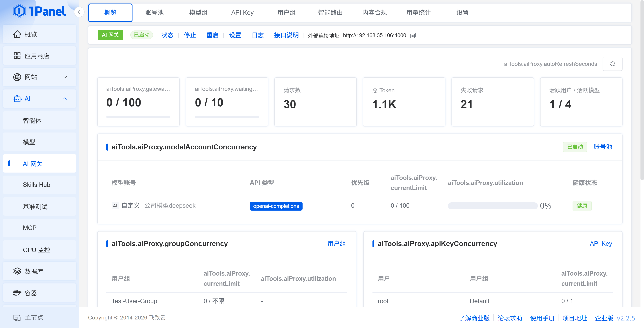Click the Test-User-Group row name
The height and width of the screenshot is (328, 644).
[x=134, y=301]
